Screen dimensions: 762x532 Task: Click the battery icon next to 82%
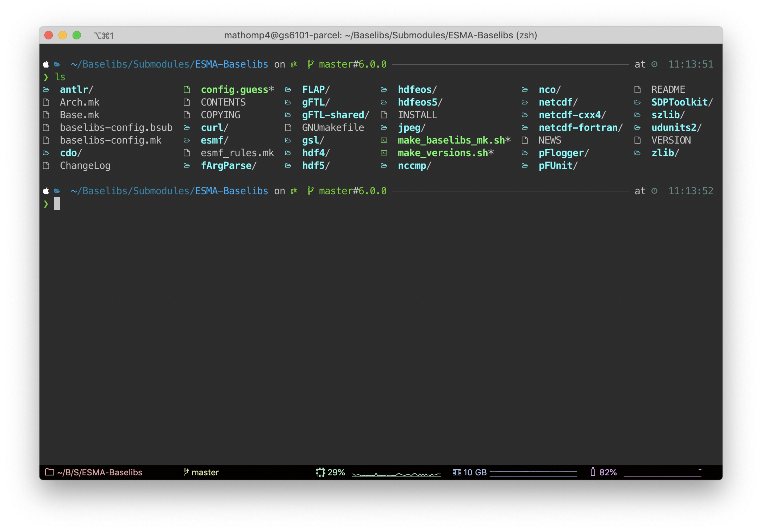[594, 472]
